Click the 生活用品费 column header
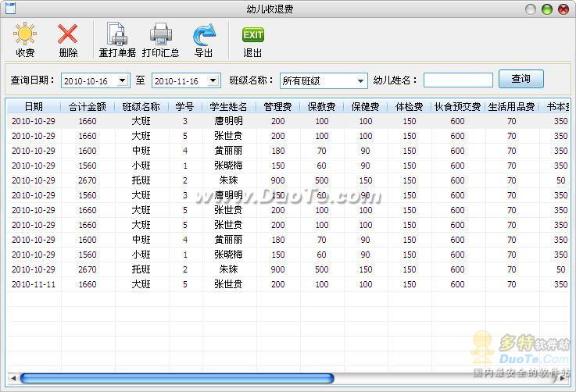The width and height of the screenshot is (576, 392). point(512,106)
